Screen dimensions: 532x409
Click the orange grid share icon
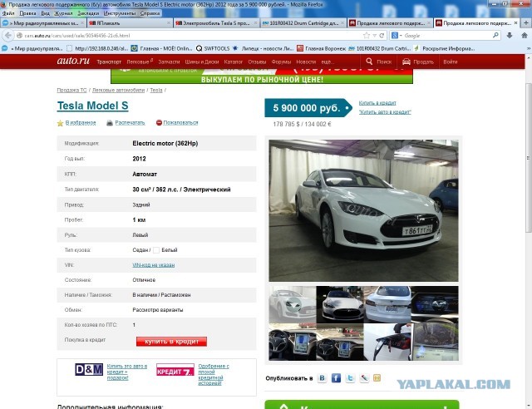tap(377, 377)
